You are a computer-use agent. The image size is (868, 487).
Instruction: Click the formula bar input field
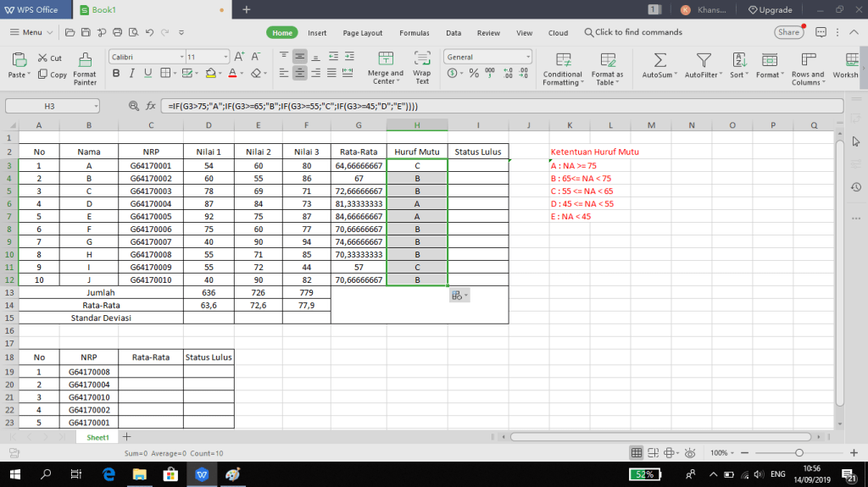coord(500,106)
